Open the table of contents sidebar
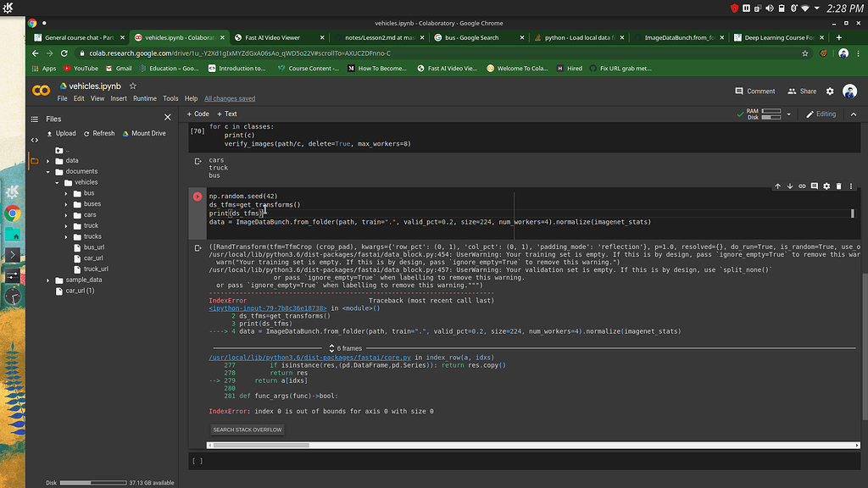868x488 pixels. (34, 119)
